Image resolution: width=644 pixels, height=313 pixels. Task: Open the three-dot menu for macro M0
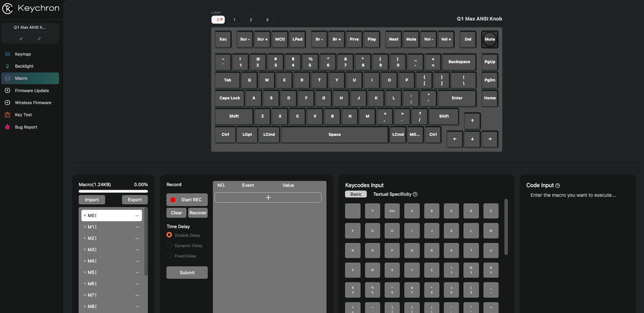tap(137, 216)
